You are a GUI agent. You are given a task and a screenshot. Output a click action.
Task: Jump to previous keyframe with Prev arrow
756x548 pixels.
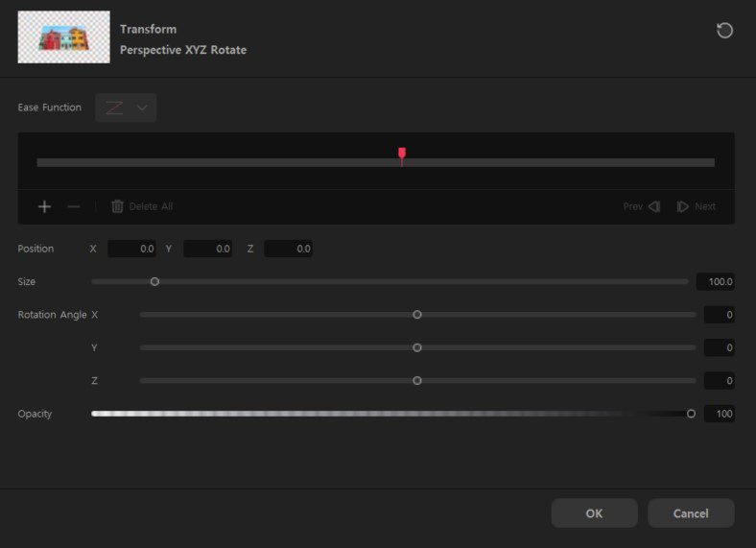pos(653,206)
